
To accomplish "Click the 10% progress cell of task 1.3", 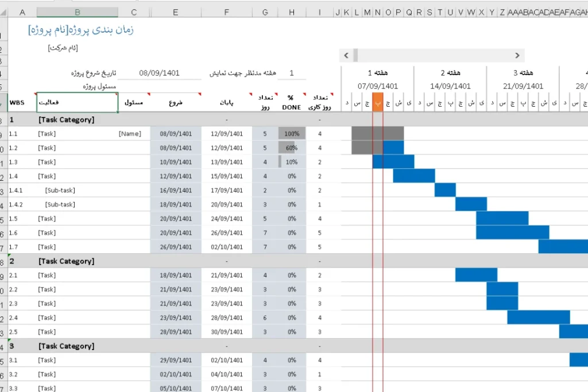I will click(292, 162).
